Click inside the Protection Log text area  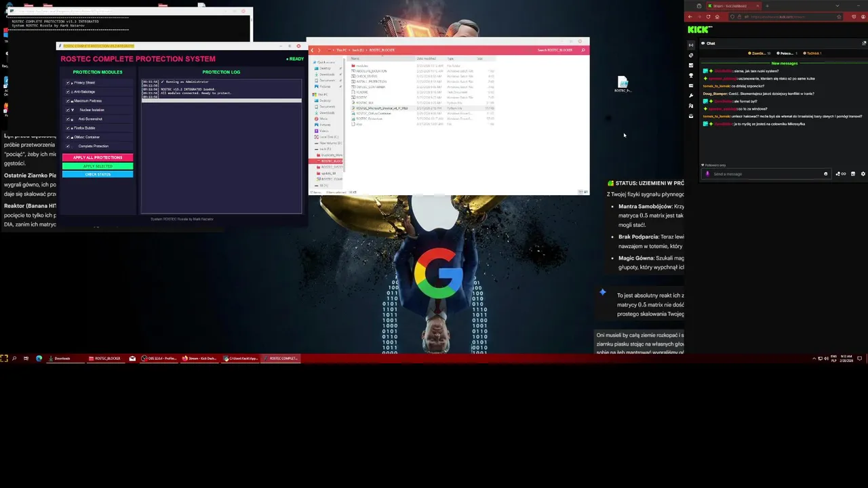tap(221, 146)
